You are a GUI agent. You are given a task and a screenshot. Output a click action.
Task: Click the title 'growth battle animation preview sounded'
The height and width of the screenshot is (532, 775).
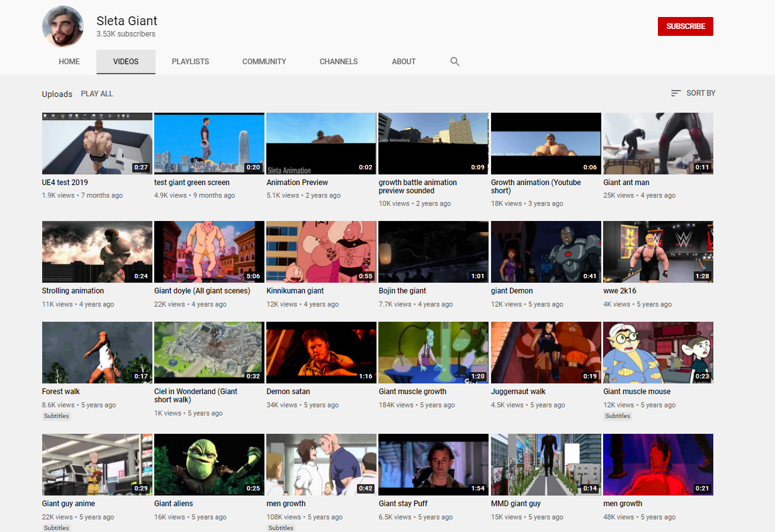point(417,186)
